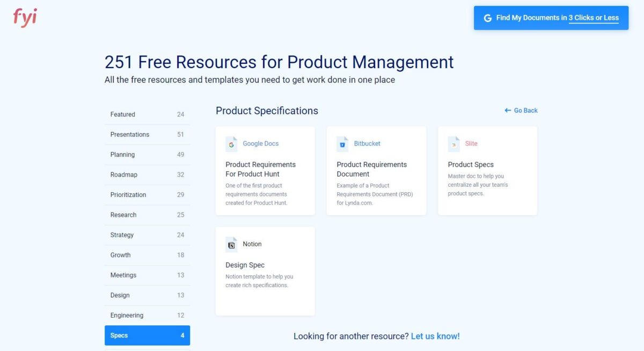Viewport: 644px width, 351px height.
Task: Click the '251 Free Resources' page heading
Action: 279,62
